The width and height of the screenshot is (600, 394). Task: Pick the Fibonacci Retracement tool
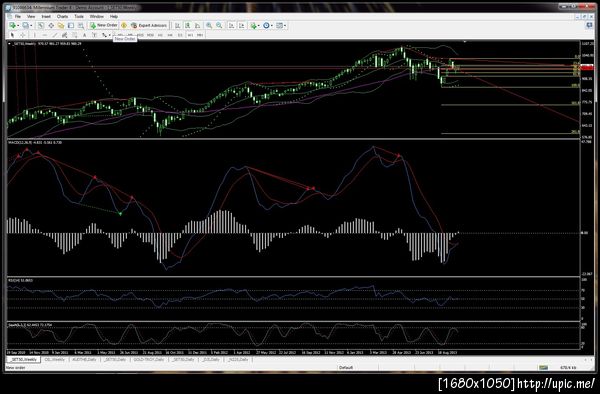click(74, 35)
